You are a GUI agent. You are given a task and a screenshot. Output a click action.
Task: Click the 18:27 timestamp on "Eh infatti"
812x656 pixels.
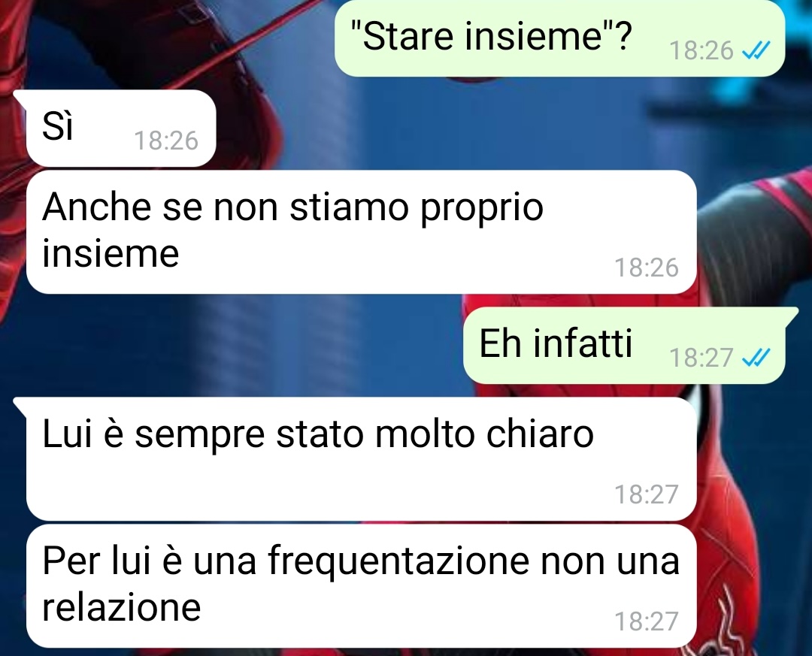pos(701,357)
